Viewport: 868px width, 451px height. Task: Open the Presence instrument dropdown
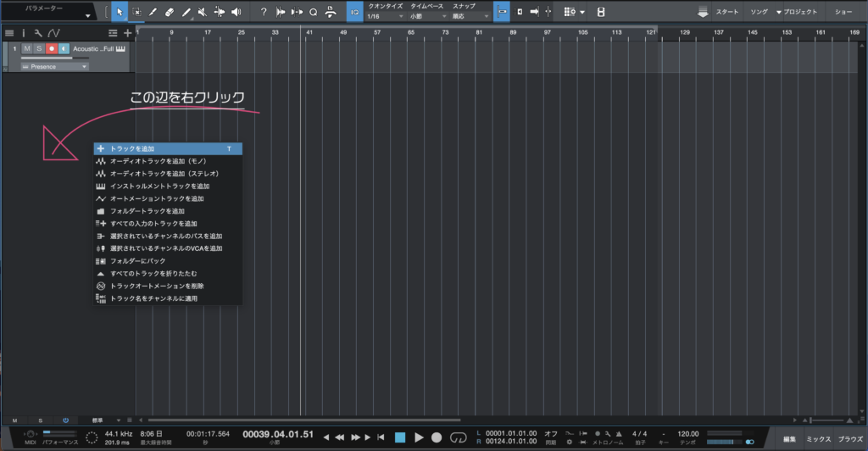(55, 66)
